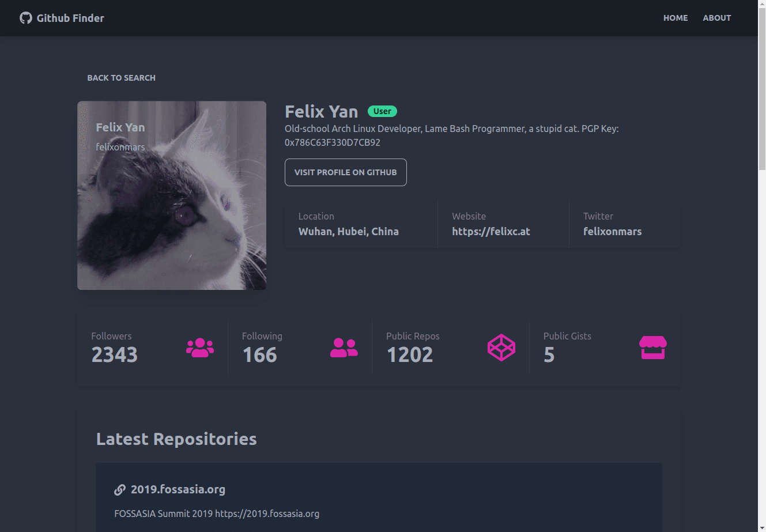Click the GitHub logo icon in navbar
This screenshot has width=766, height=532.
point(25,18)
